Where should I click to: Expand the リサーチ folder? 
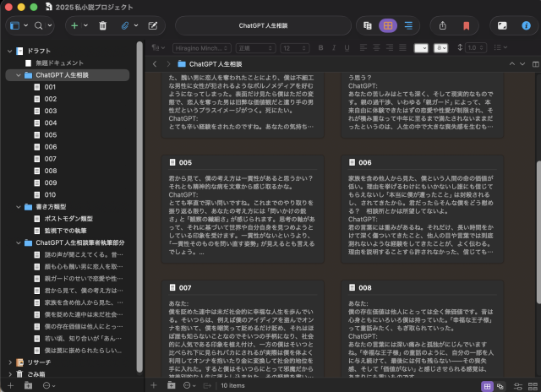pos(9,362)
